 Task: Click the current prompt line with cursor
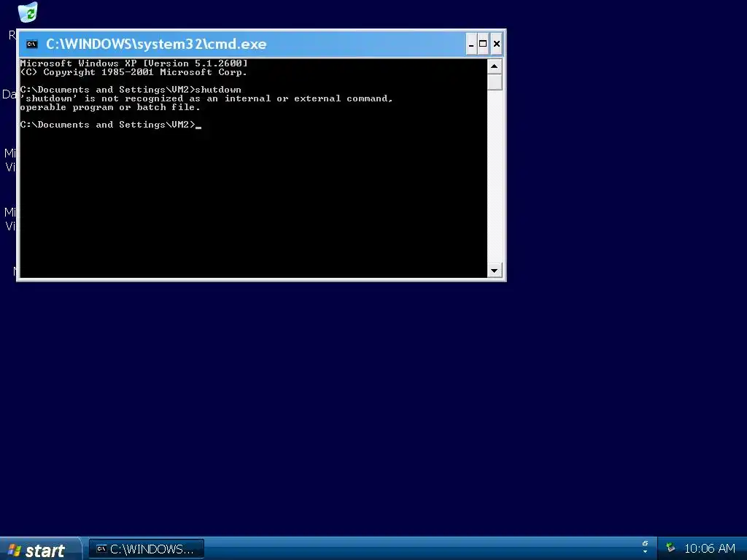click(111, 125)
